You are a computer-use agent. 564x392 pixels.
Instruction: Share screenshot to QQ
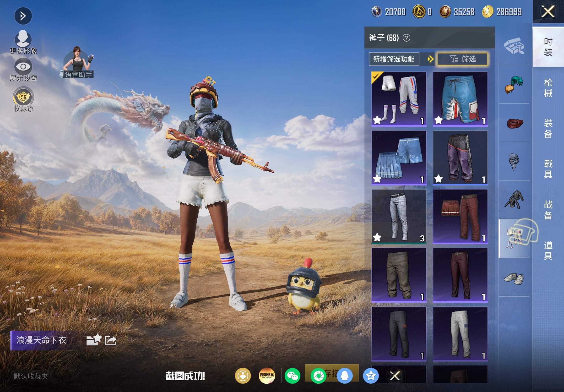click(345, 376)
